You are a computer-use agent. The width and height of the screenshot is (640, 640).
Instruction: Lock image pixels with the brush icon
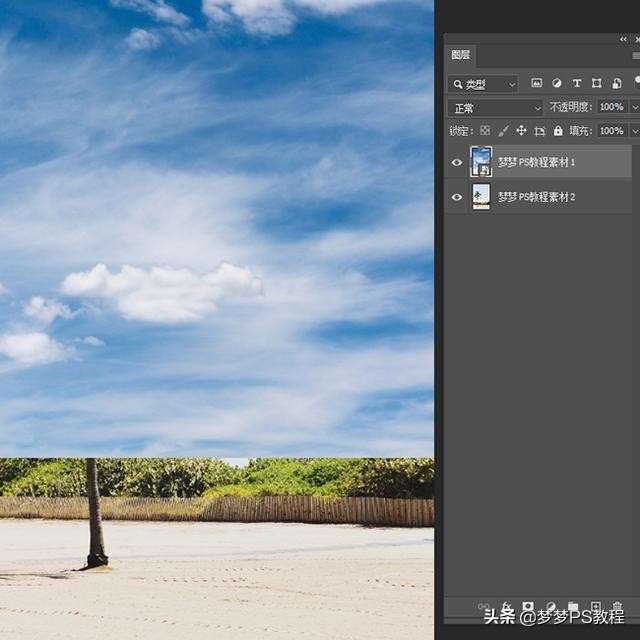coord(503,131)
